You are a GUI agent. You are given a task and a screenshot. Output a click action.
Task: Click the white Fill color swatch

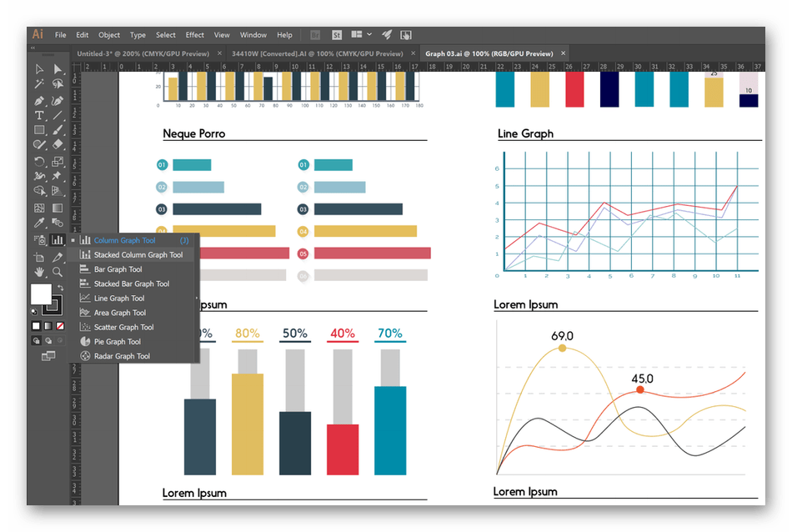tap(41, 294)
